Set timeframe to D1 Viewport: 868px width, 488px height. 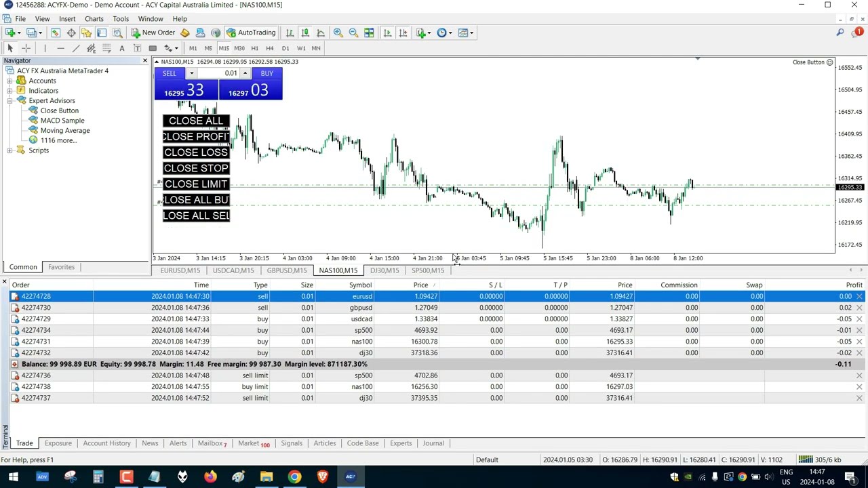point(285,48)
